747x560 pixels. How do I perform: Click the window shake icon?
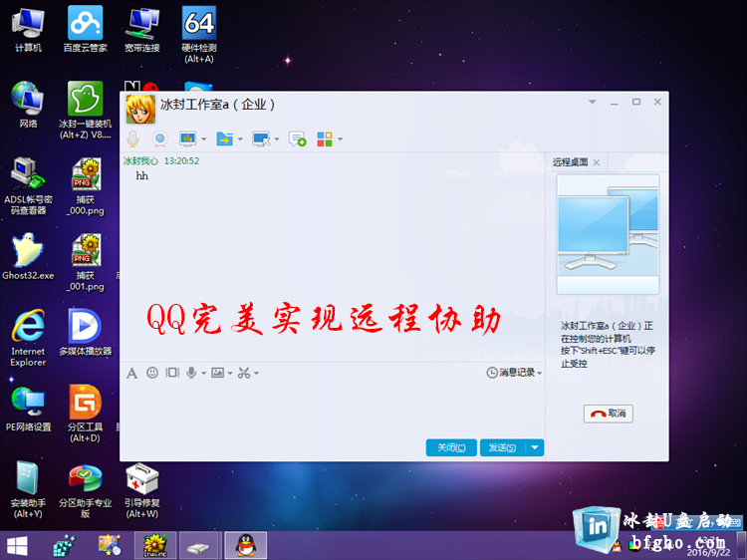[172, 373]
